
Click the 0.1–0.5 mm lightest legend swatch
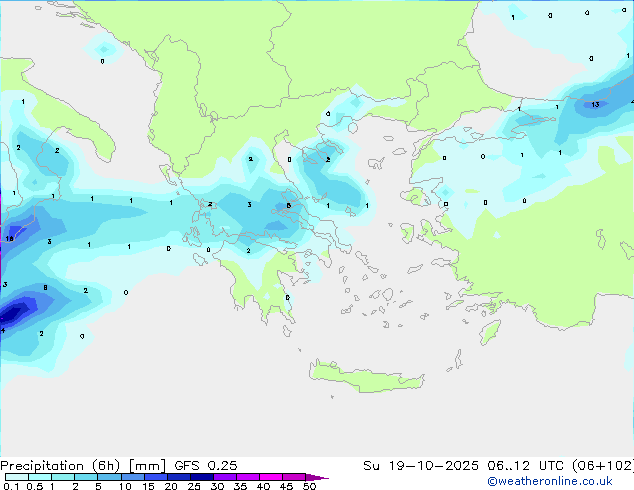point(17,477)
